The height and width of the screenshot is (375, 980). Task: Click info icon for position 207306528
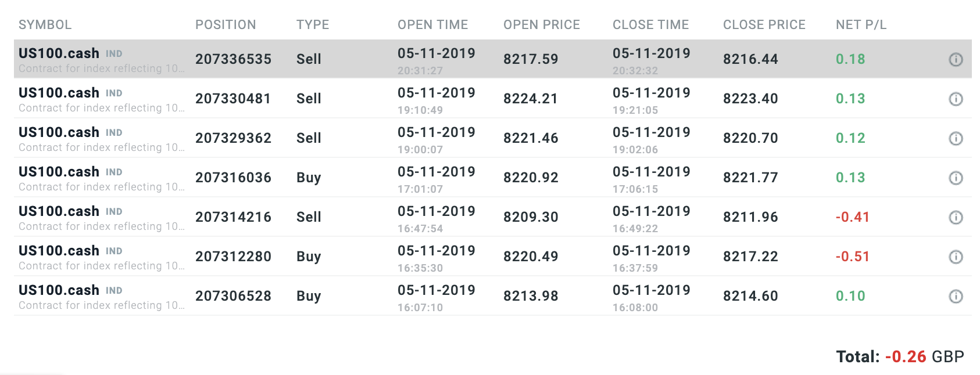[x=956, y=296]
